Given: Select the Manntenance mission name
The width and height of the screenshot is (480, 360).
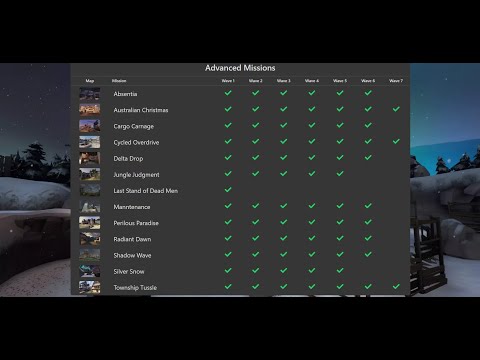Looking at the screenshot, I should 132,207.
